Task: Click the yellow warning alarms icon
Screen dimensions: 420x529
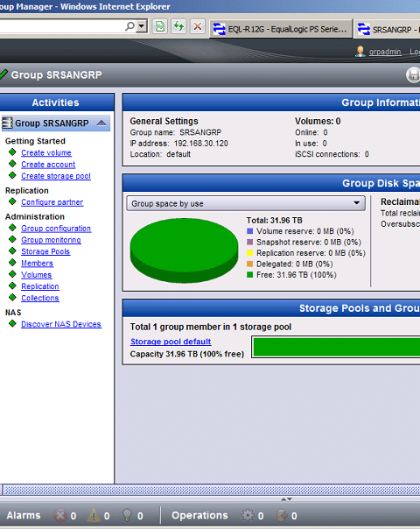Action: pos(94,515)
